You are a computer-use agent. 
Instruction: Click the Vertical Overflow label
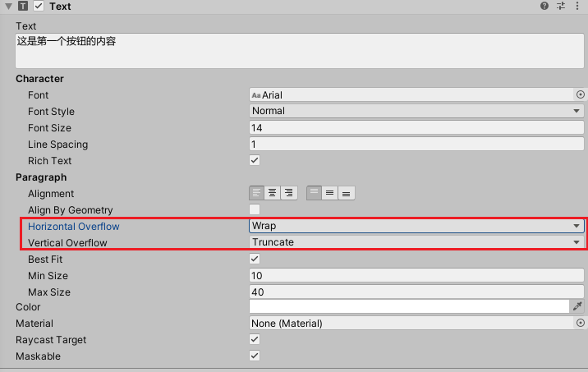(67, 243)
